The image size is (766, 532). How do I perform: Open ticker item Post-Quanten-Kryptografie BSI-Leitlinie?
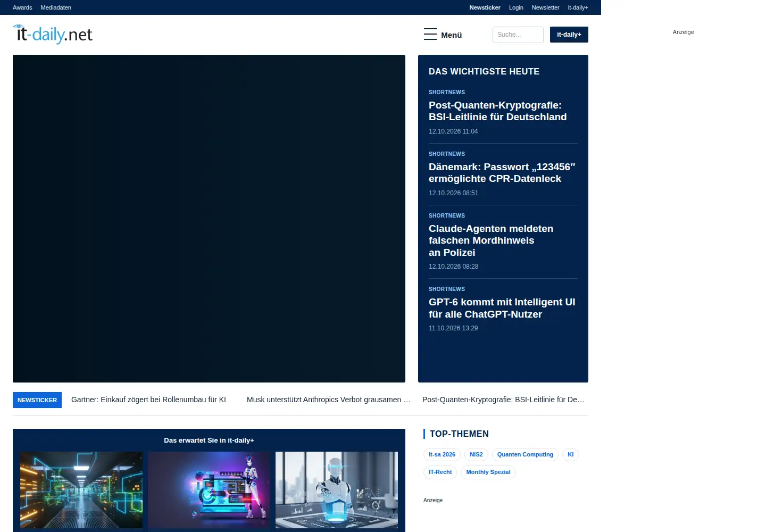click(503, 400)
